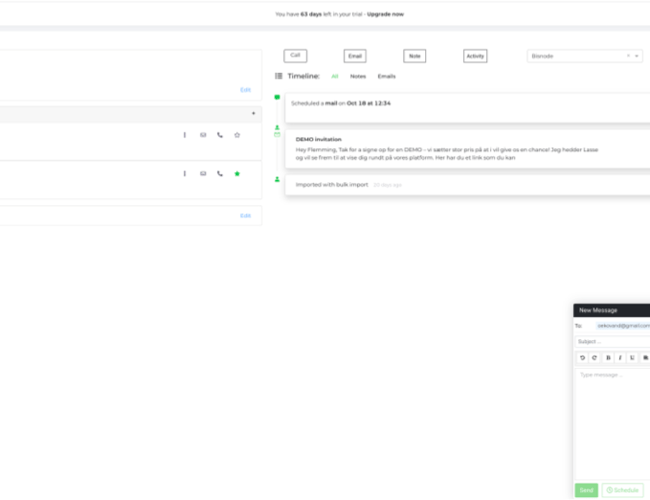This screenshot has width=650, height=500.
Task: Click the phone icon in the green-star contact row
Action: 220,173
